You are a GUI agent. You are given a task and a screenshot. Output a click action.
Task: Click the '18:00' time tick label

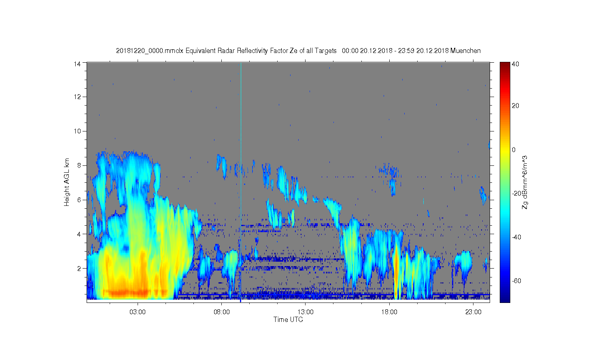(389, 312)
